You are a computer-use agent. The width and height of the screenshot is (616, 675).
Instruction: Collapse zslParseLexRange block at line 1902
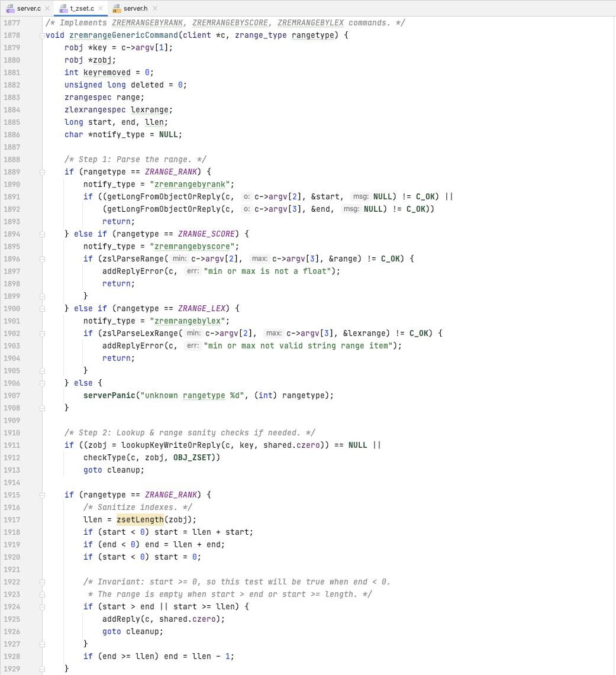pos(42,334)
